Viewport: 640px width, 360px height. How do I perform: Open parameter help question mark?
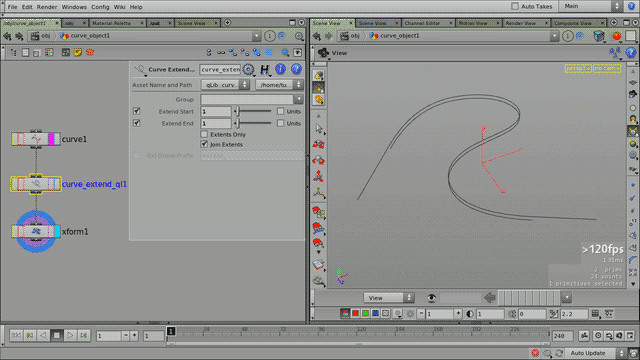[x=296, y=69]
